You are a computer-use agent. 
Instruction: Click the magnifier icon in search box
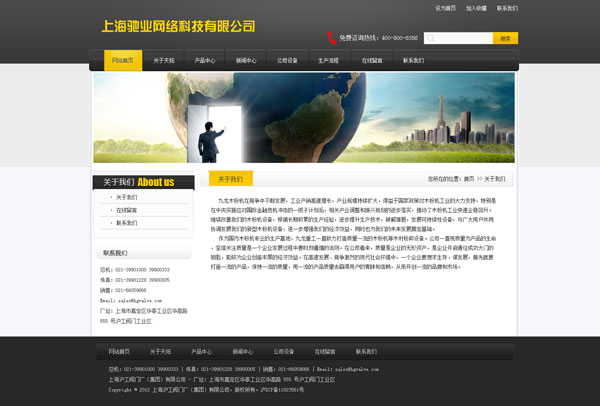430,38
